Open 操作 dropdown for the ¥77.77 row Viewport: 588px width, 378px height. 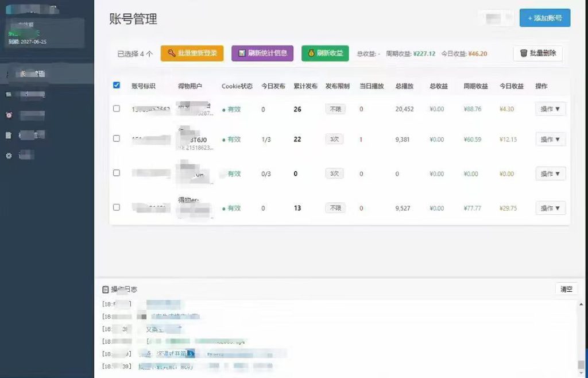[550, 208]
